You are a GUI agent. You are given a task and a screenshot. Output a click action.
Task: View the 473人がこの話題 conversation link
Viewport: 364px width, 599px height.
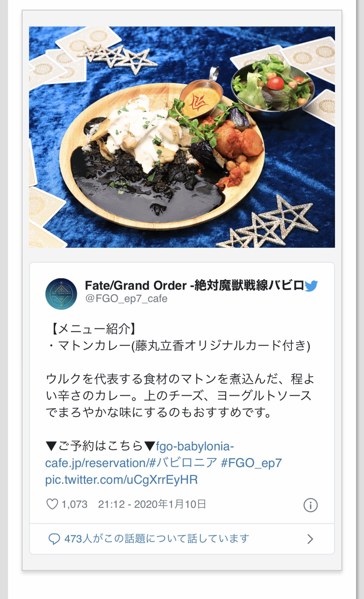[157, 539]
